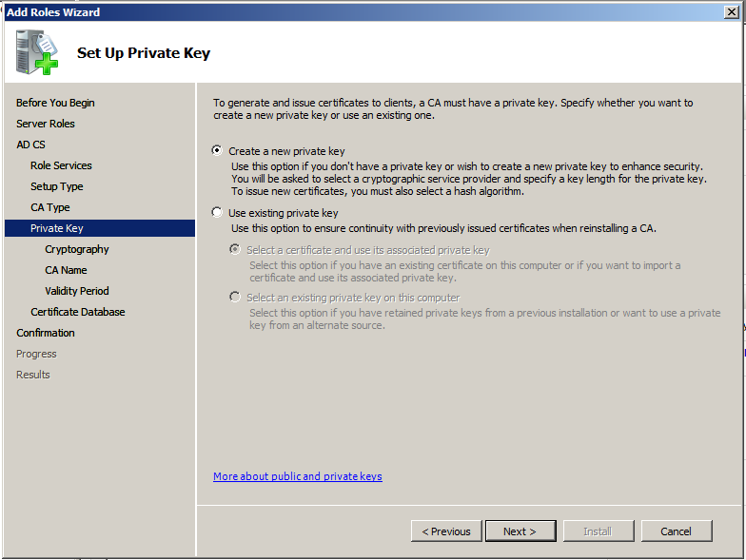
Task: Select Create a new private key
Action: pos(218,150)
